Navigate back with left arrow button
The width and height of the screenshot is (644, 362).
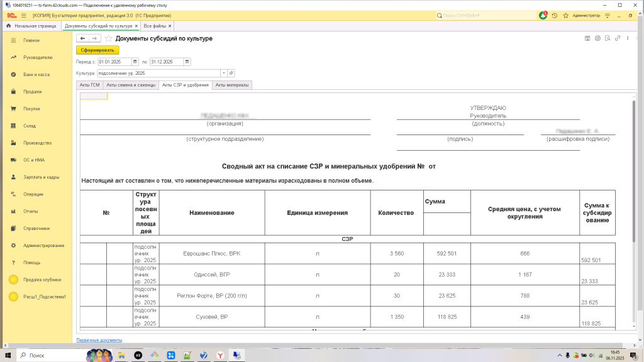tap(82, 38)
